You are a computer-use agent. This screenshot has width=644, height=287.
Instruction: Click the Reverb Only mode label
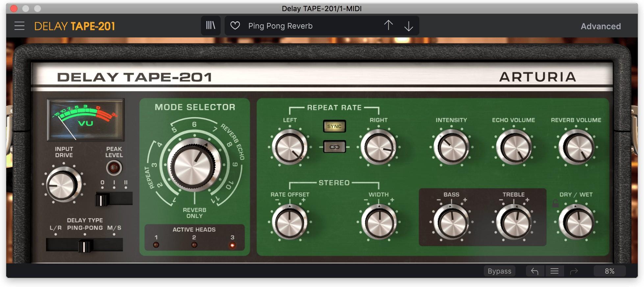click(194, 213)
